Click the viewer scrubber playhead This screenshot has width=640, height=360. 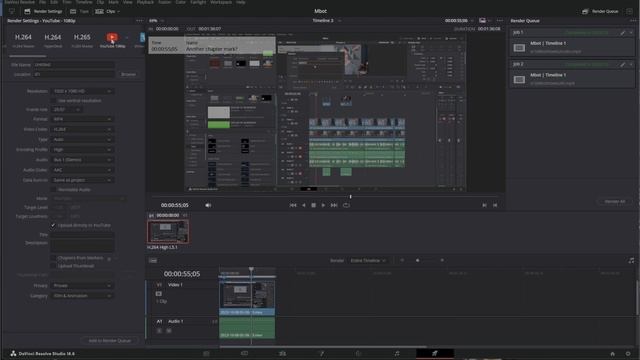[350, 197]
